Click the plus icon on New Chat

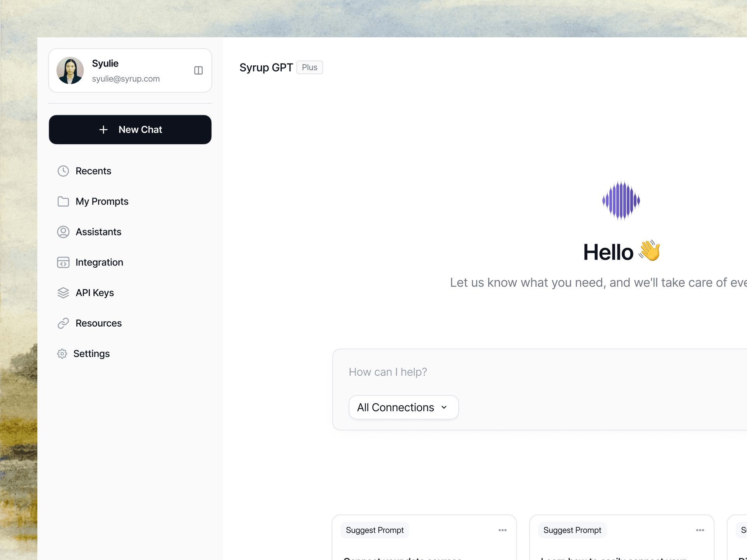[103, 129]
